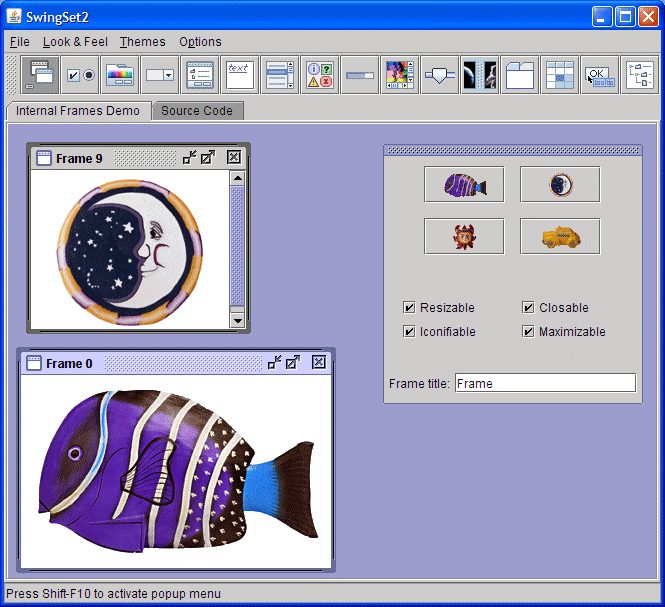Click the Frame 9 scrollbar down arrow
This screenshot has height=607, width=665.
(237, 320)
